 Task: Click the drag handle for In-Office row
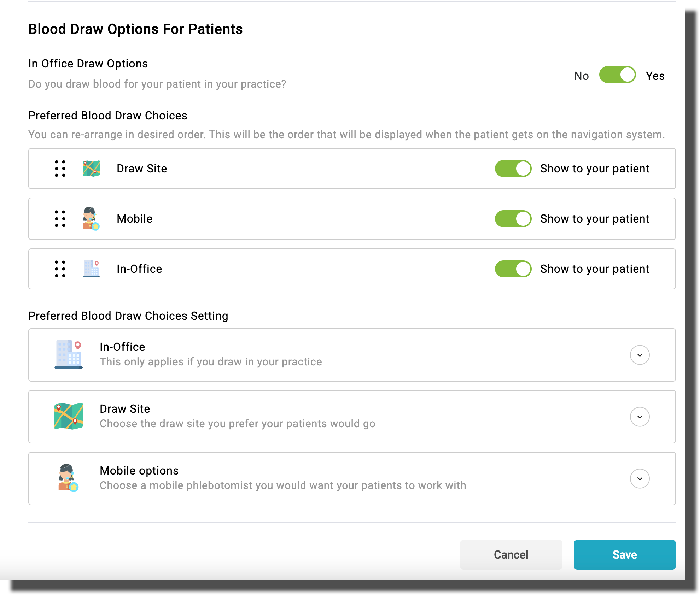(60, 269)
